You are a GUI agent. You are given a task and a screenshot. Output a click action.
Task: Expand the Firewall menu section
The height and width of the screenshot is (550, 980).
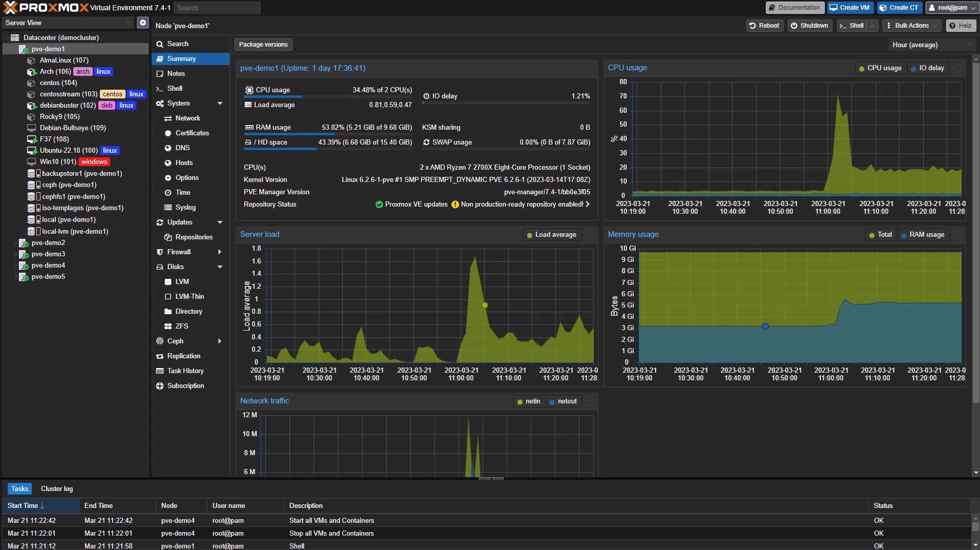tap(220, 252)
